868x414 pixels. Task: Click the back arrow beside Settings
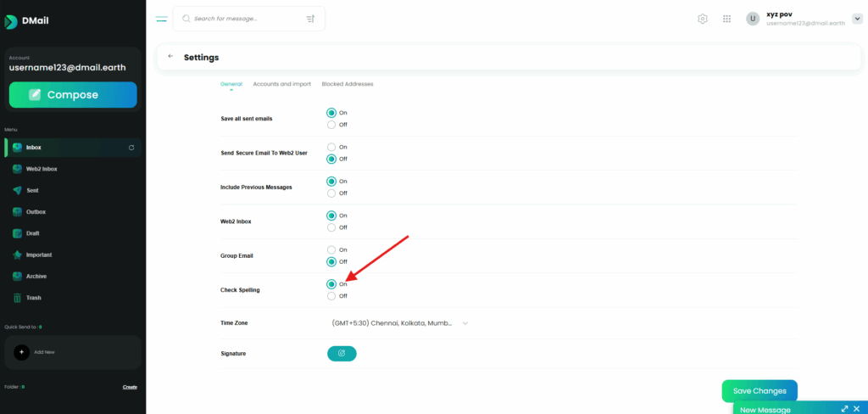[170, 57]
